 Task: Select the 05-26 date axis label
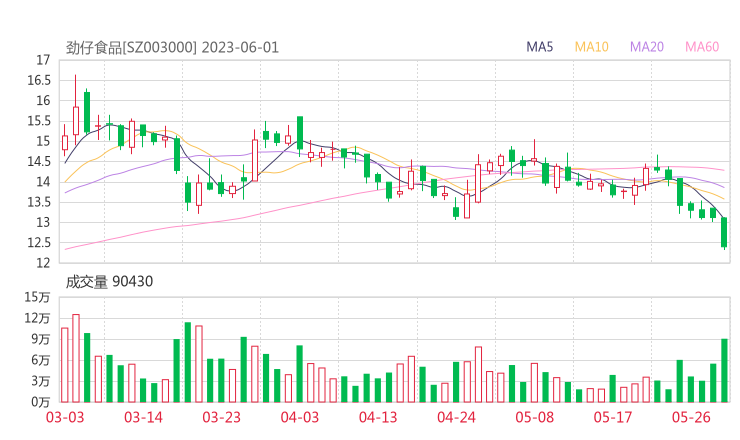pyautogui.click(x=691, y=417)
